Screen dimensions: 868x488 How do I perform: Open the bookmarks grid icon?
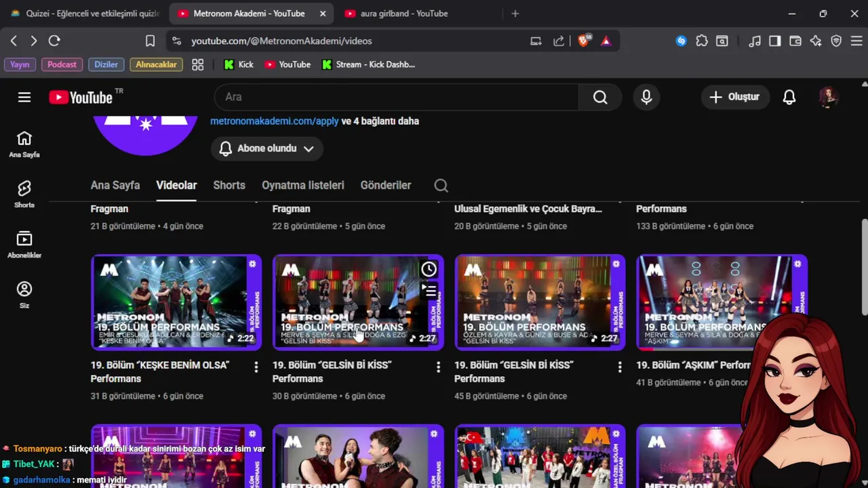[x=197, y=64]
